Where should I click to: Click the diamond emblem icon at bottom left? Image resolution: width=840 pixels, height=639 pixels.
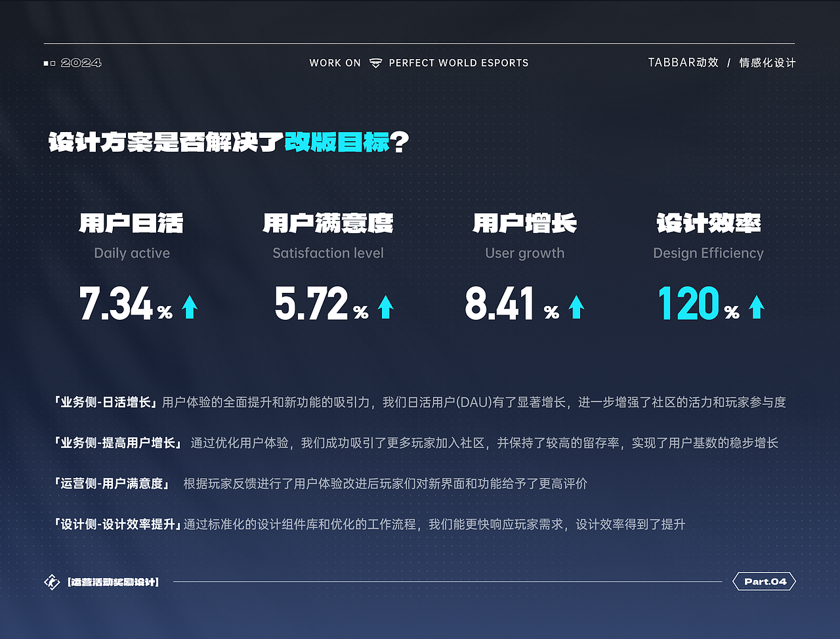click(53, 581)
